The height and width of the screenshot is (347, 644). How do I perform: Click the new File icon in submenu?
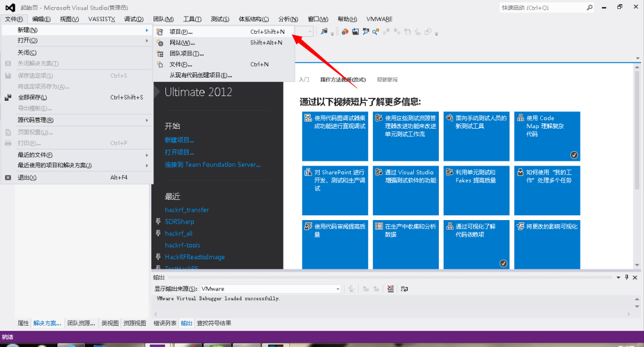coord(160,65)
